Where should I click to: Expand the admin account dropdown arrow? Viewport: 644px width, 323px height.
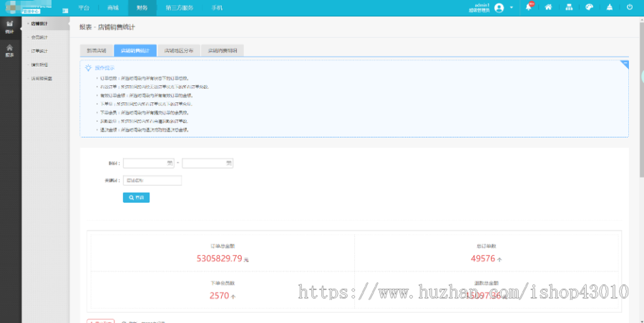[x=512, y=7]
